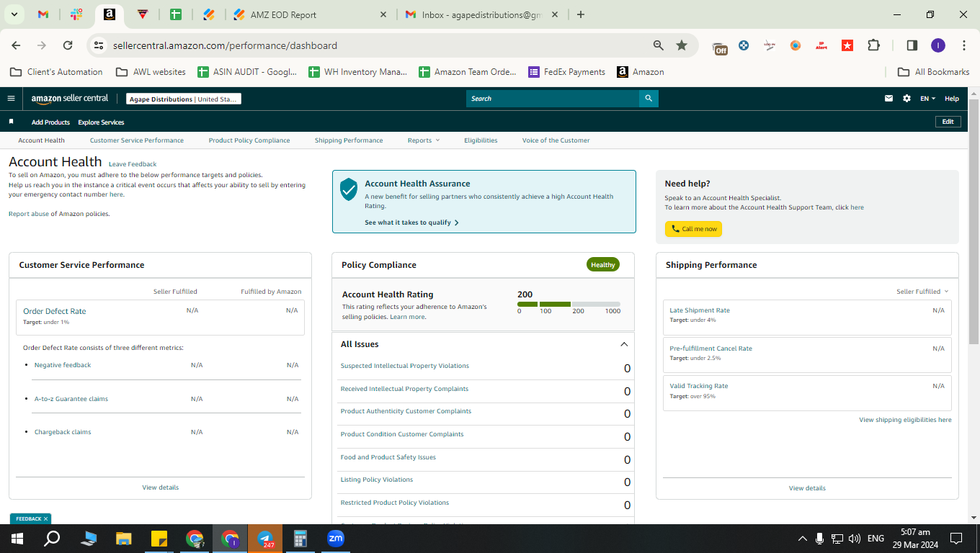This screenshot has width=980, height=553.
Task: Click the zoom magnifier in the address bar
Action: (x=659, y=45)
